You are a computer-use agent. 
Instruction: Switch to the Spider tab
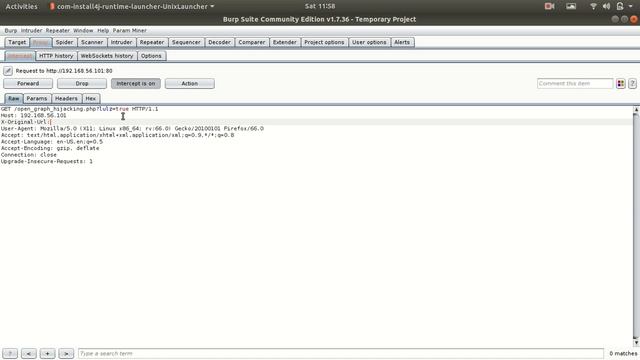(x=64, y=42)
